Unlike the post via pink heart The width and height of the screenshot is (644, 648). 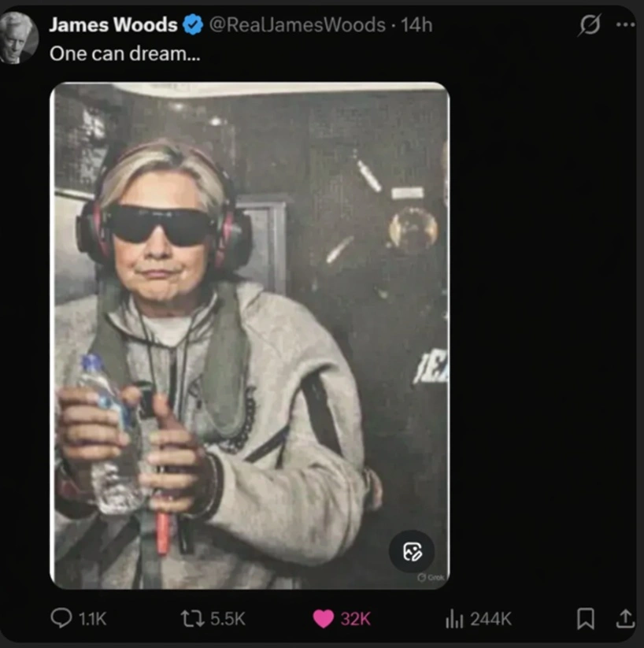(324, 619)
